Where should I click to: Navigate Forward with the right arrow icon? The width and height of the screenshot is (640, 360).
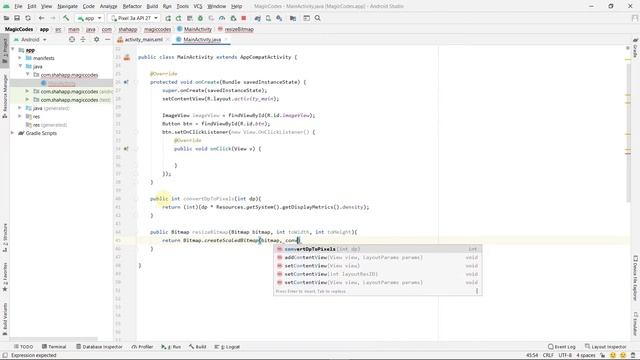53,18
